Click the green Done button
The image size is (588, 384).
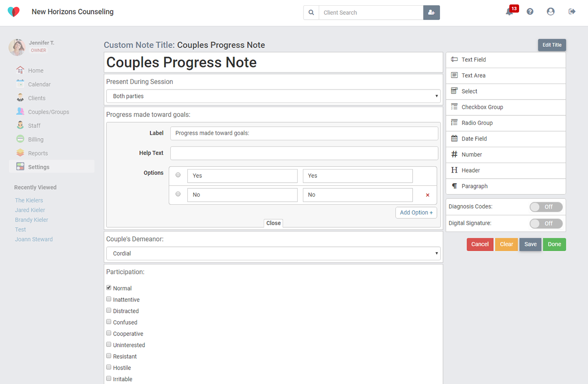click(554, 244)
